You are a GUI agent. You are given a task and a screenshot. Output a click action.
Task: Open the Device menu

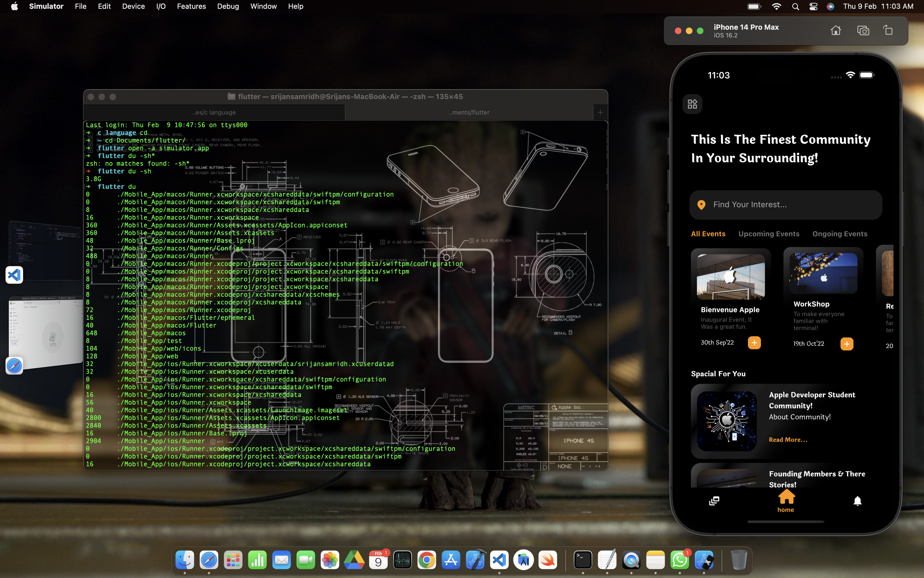(133, 7)
